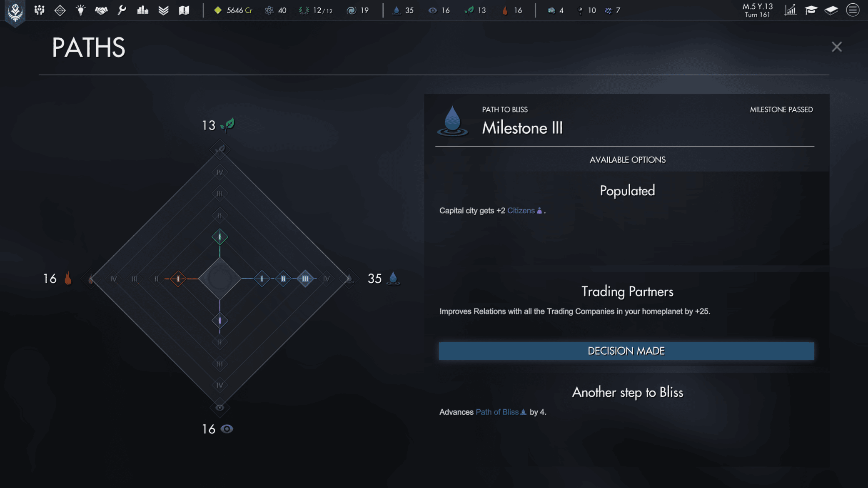Select the orange fire path milestone I node
The width and height of the screenshot is (868, 488).
click(x=178, y=279)
